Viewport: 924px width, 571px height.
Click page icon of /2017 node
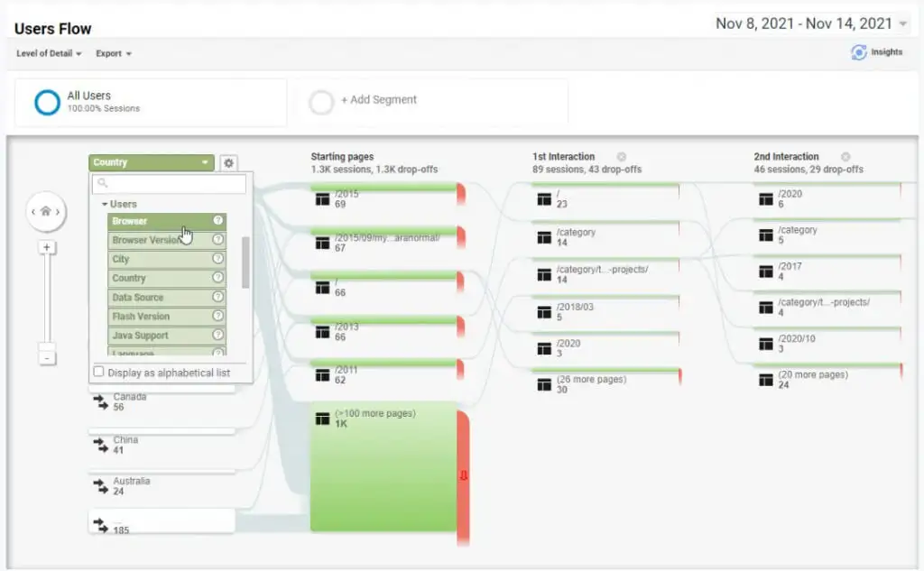(765, 272)
